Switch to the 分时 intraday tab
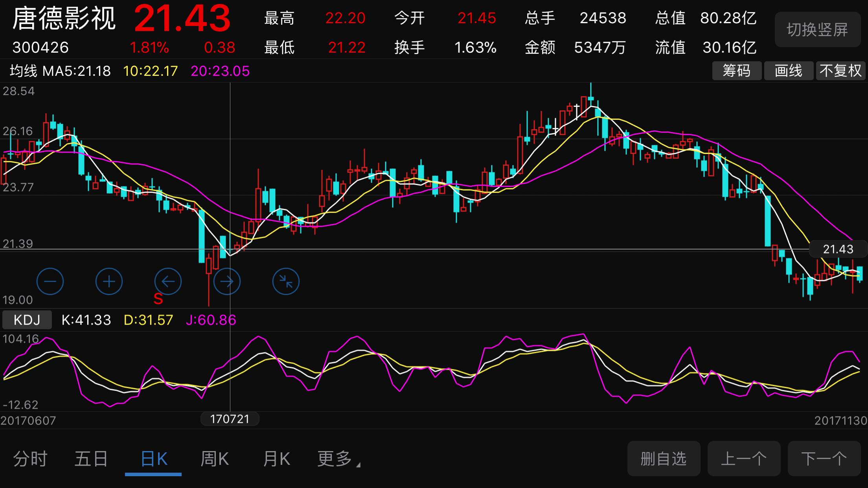 pyautogui.click(x=31, y=458)
